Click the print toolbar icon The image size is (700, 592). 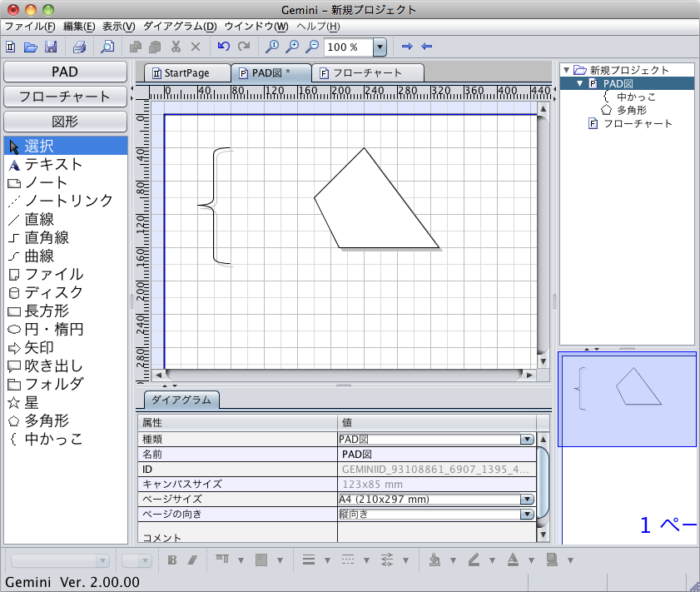click(79, 47)
